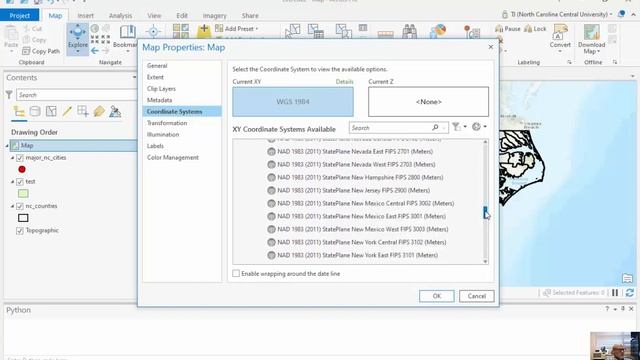Click black outline symbol of nc_counties
640x360 pixels.
pos(23,218)
